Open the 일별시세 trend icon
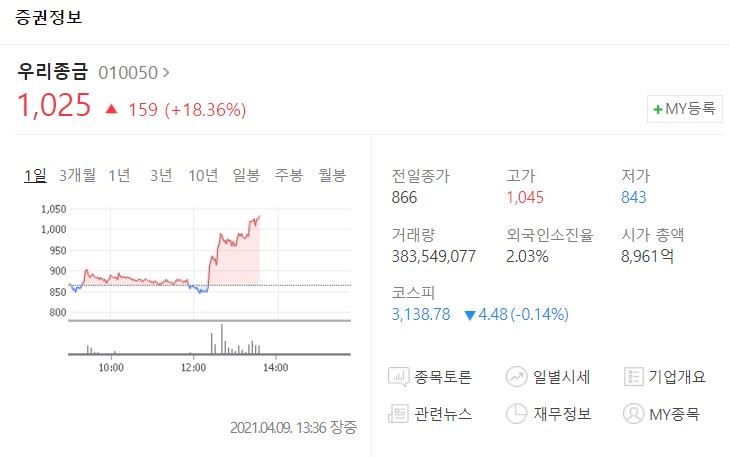This screenshot has height=457, width=730. pos(516,376)
